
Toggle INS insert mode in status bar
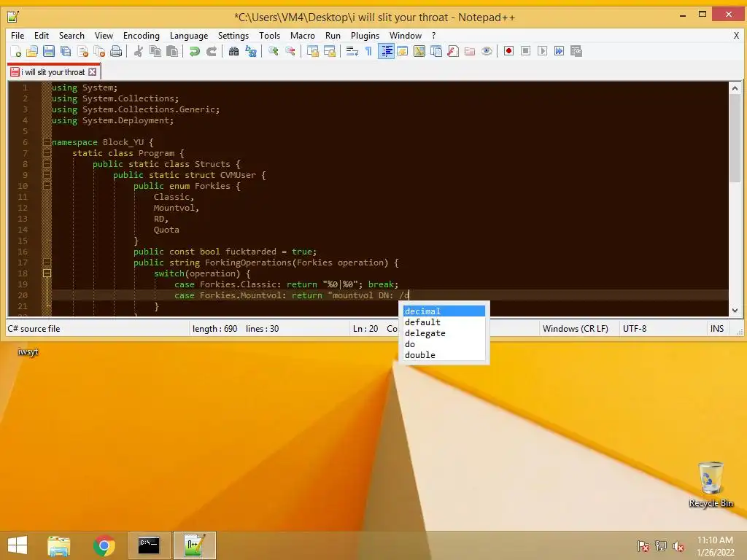click(717, 329)
